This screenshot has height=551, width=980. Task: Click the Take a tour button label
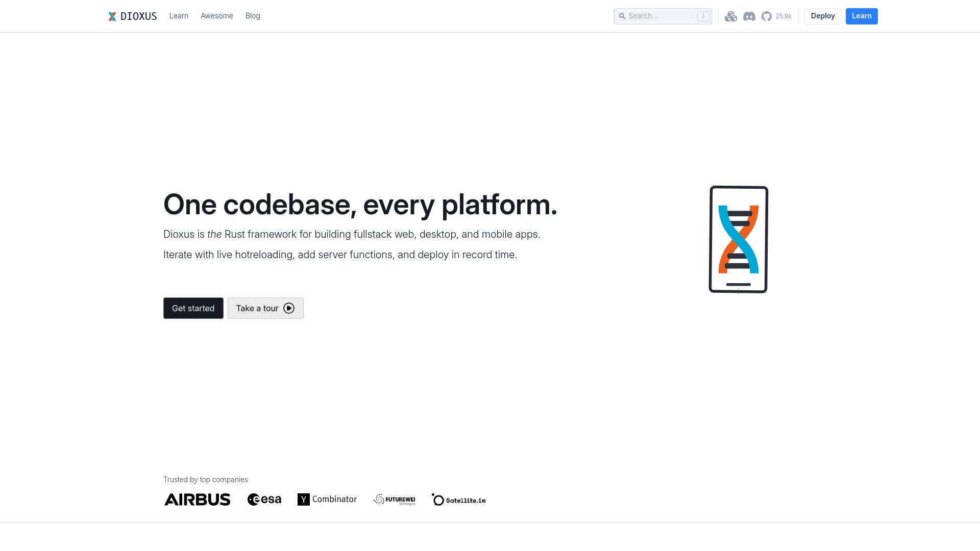point(257,308)
